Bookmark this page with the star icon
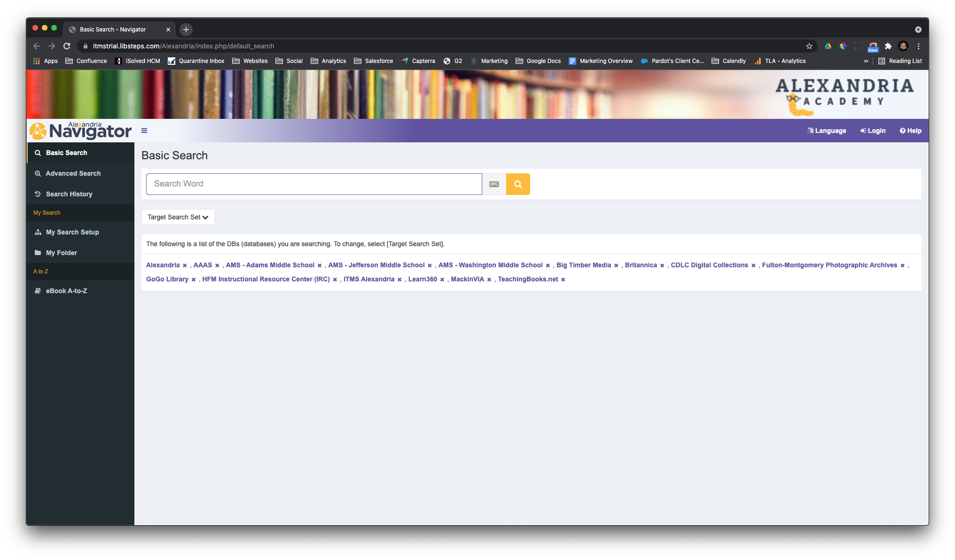955x560 pixels. (x=809, y=46)
